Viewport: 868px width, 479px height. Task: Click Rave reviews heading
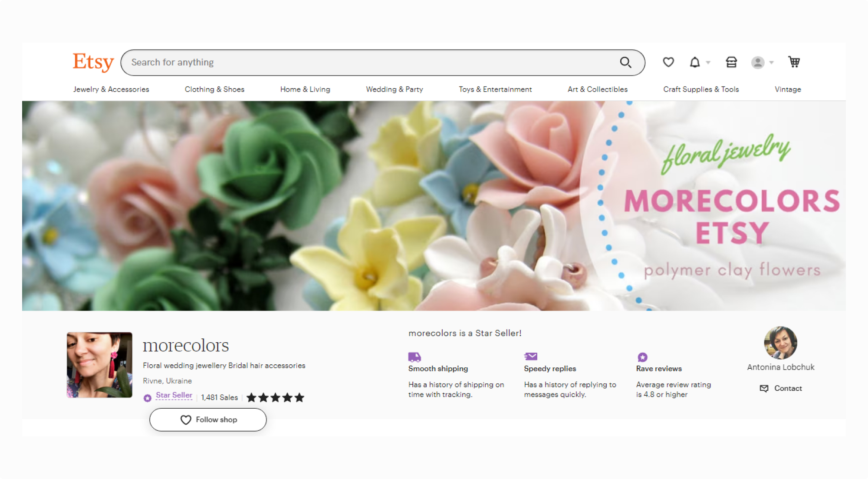coord(659,368)
